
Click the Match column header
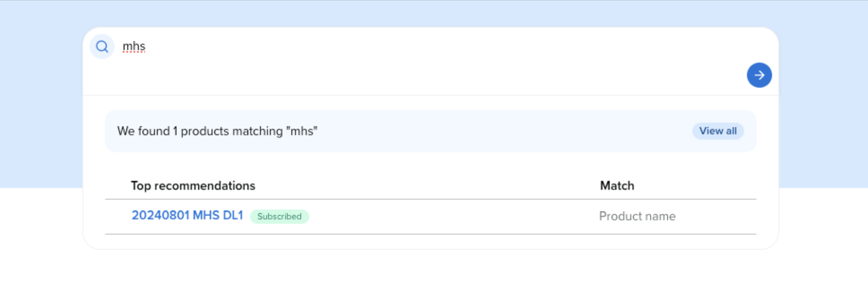617,186
